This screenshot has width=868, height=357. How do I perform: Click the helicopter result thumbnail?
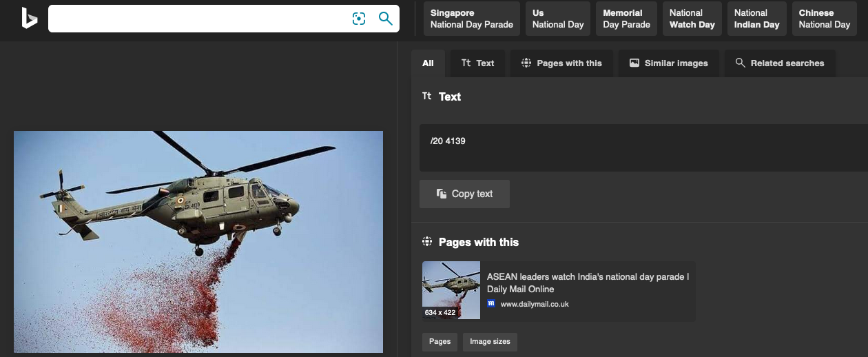tap(451, 290)
